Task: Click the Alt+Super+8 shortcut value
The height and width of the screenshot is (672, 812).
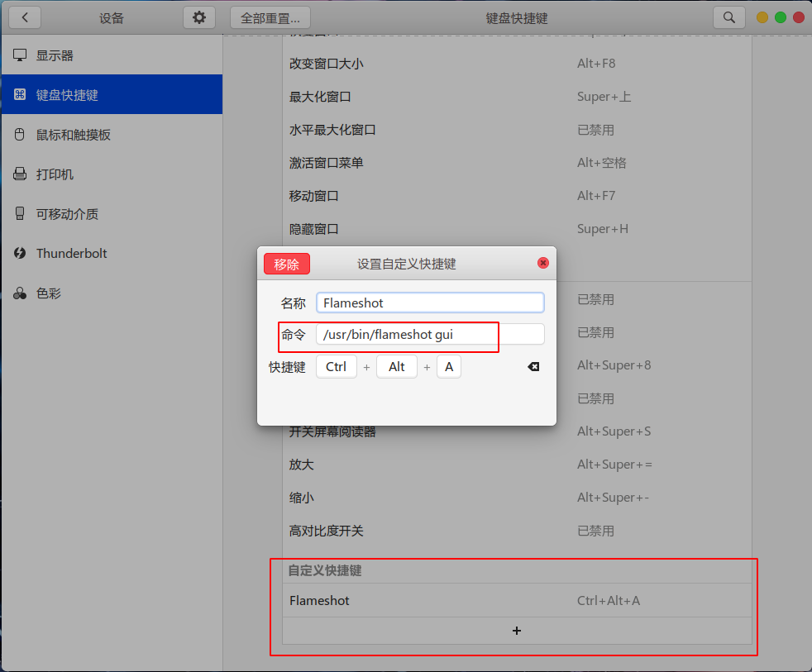Action: 614,365
